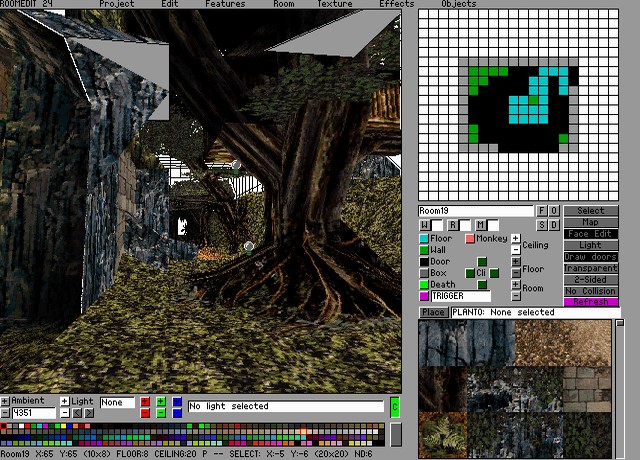The height and width of the screenshot is (460, 640).
Task: Enable the No Collision option
Action: tap(591, 291)
